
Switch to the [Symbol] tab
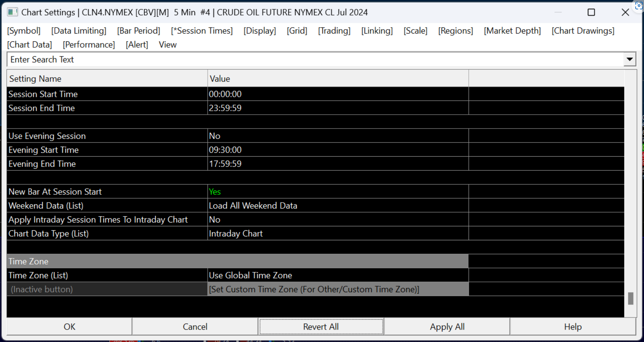[24, 31]
